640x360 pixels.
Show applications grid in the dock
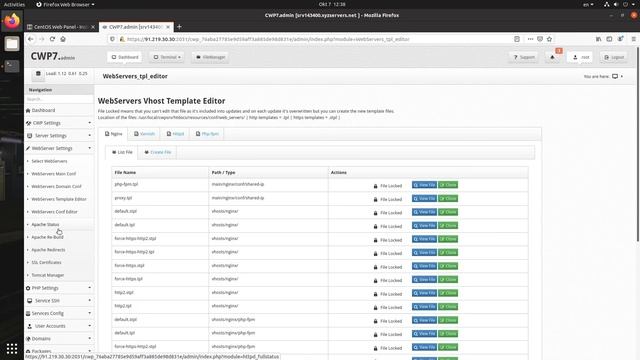pyautogui.click(x=12, y=348)
